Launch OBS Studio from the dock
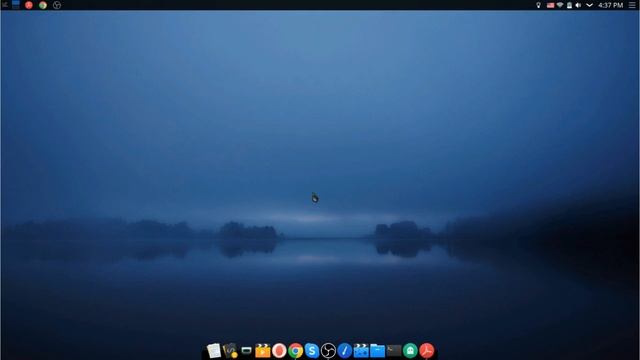The image size is (640, 360). pyautogui.click(x=328, y=351)
